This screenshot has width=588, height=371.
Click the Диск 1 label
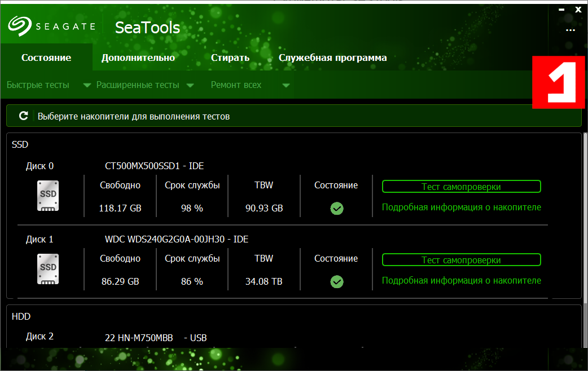point(40,240)
